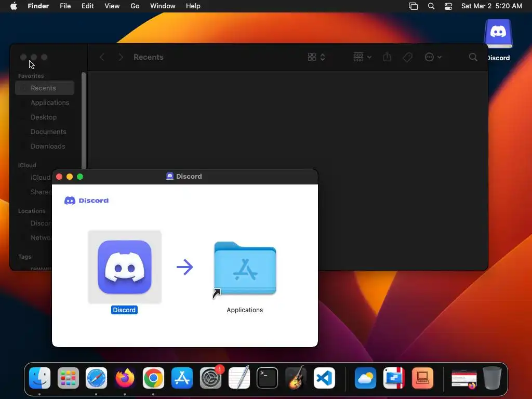Image resolution: width=532 pixels, height=399 pixels.
Task: Launch Safari from the Dock
Action: click(x=96, y=378)
